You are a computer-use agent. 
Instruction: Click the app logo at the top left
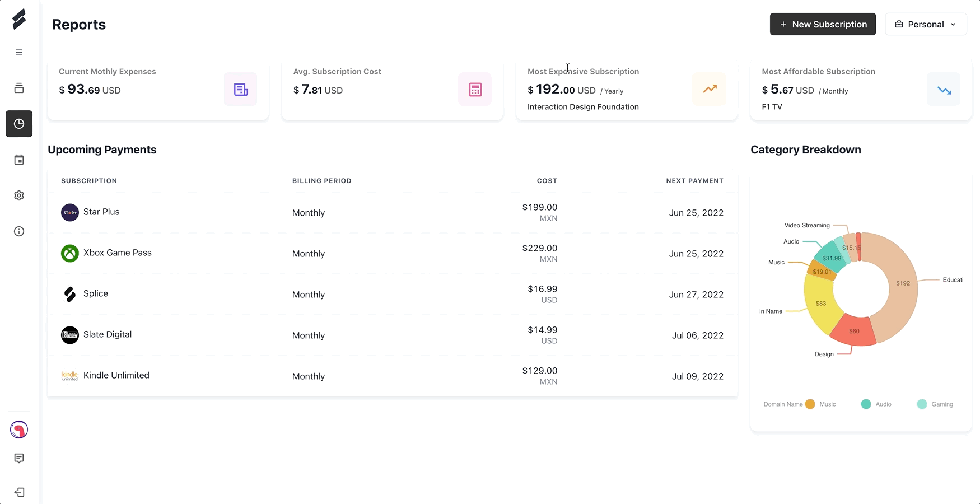tap(18, 18)
